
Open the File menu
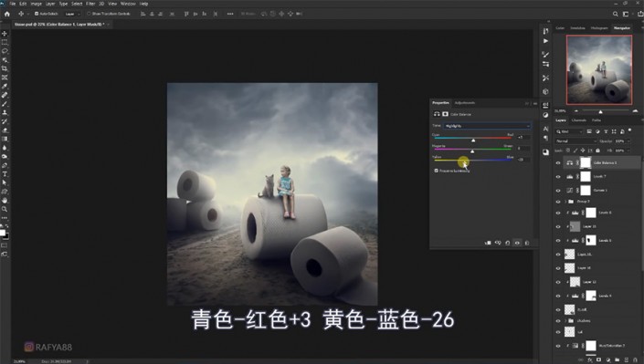[12, 4]
